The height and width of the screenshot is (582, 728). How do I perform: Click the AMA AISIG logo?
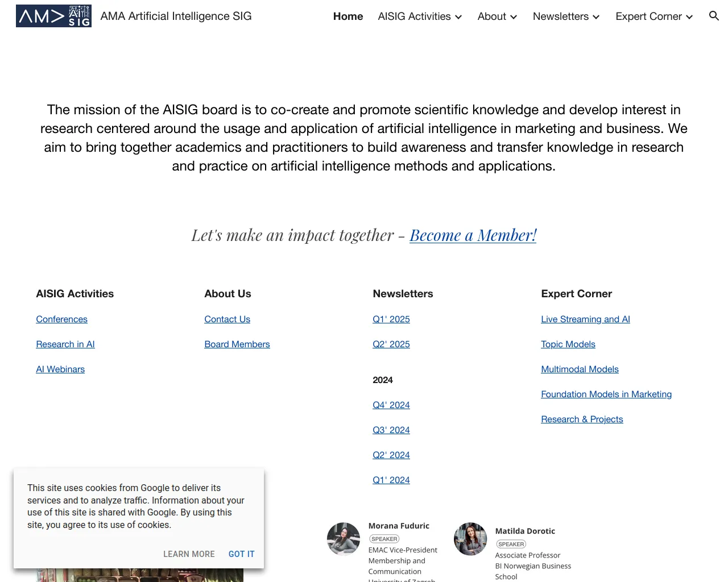coord(53,16)
